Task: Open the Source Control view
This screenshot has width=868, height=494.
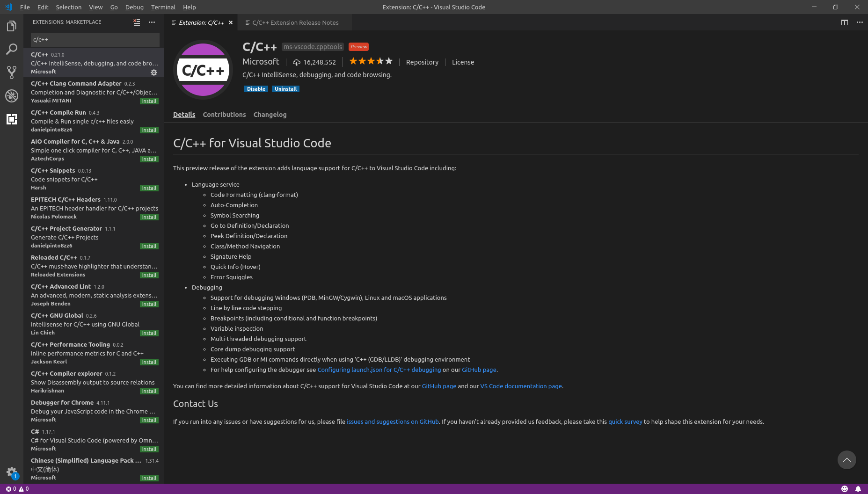Action: [x=12, y=73]
